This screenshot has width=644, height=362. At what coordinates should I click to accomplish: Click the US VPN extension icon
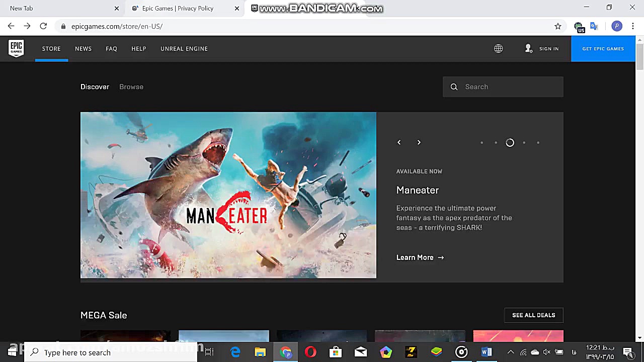[579, 27]
